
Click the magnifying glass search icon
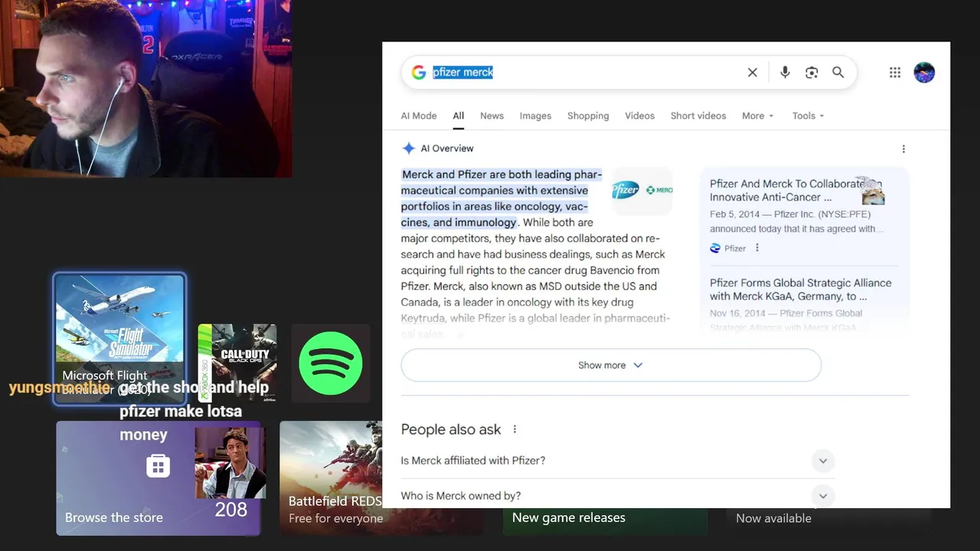click(x=838, y=72)
